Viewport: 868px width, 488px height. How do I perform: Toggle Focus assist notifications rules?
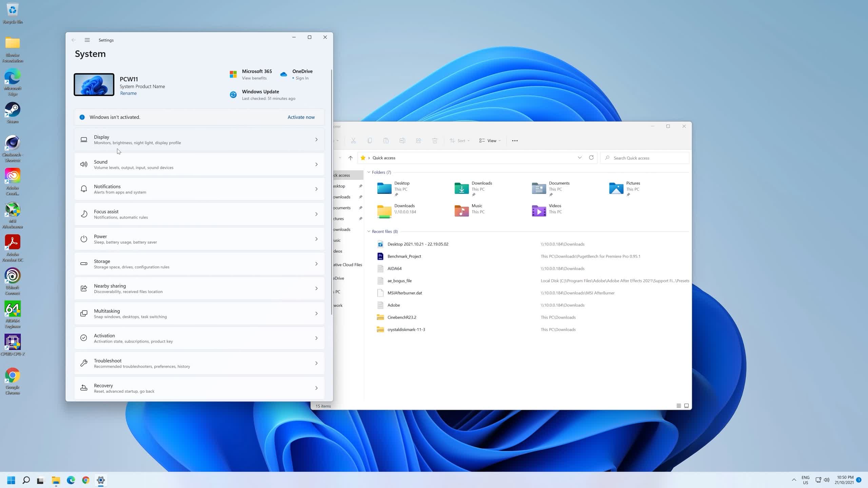click(200, 214)
